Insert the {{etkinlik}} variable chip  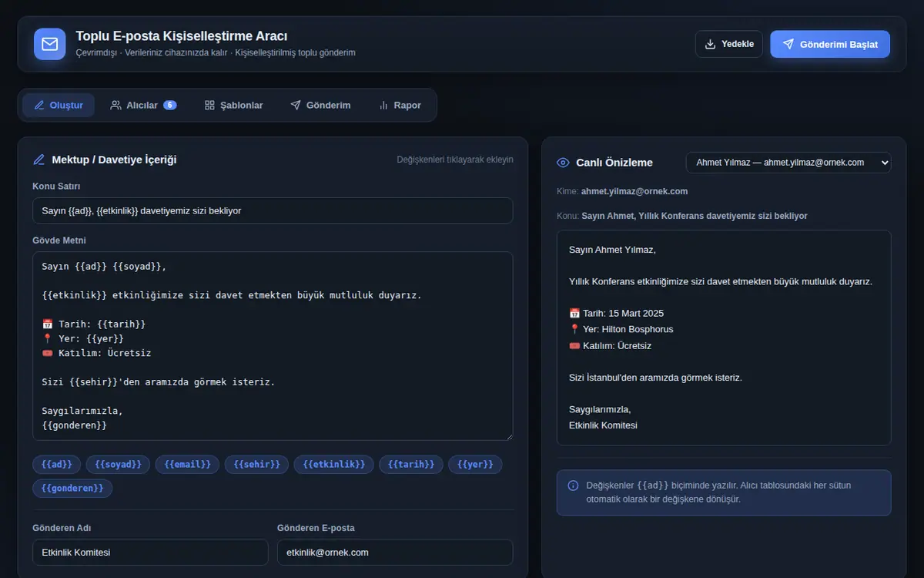tap(334, 464)
